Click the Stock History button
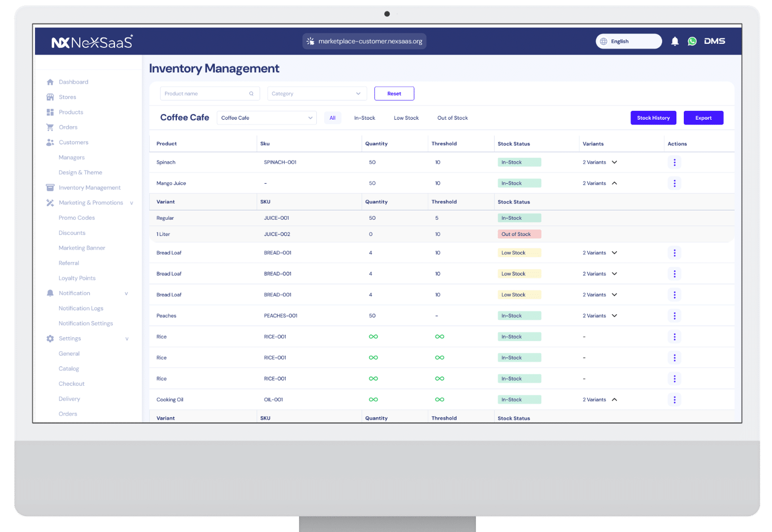 point(653,118)
